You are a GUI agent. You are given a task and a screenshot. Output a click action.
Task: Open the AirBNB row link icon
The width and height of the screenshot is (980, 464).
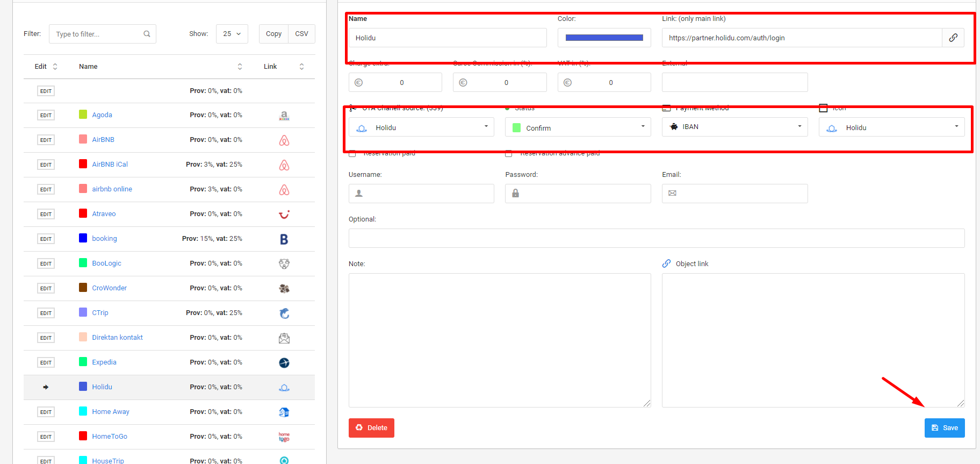[x=284, y=140]
